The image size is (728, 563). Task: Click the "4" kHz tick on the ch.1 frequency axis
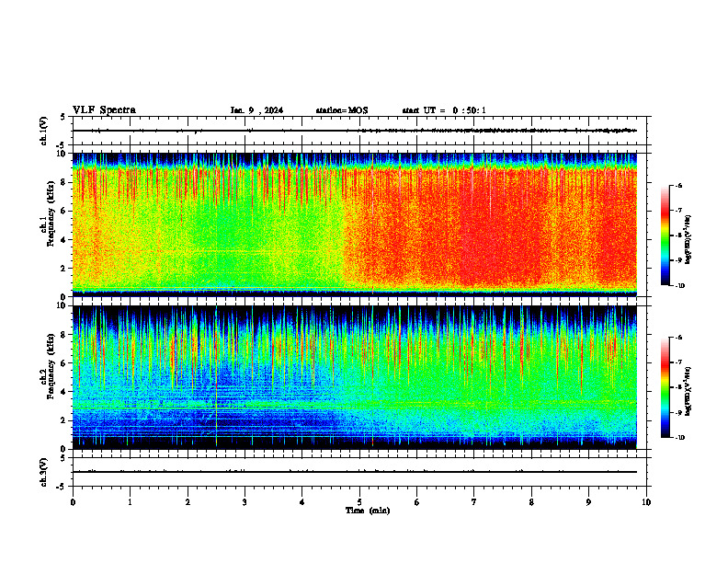[64, 240]
